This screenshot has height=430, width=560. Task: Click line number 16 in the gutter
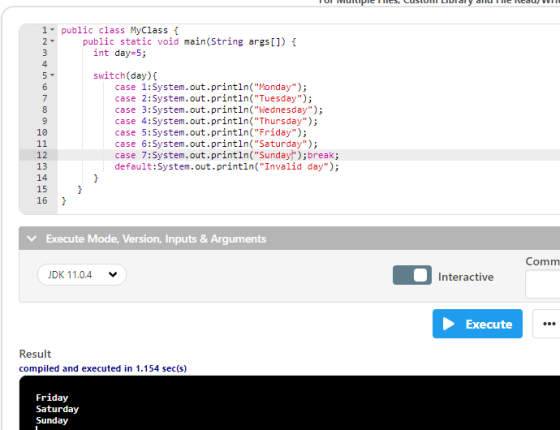[x=42, y=201]
